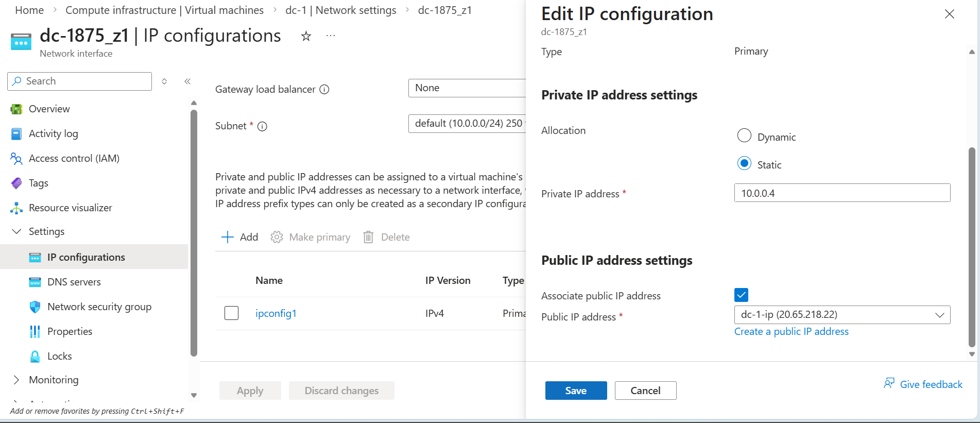980x423 pixels.
Task: Collapse the sidebar with double chevron
Action: [x=187, y=81]
